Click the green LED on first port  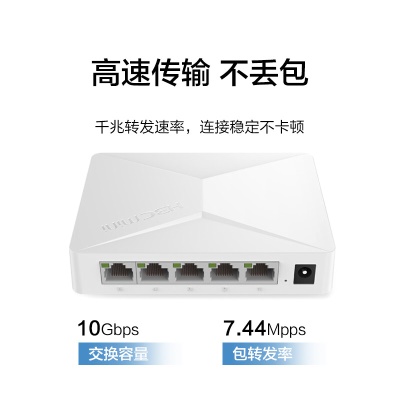point(107,265)
